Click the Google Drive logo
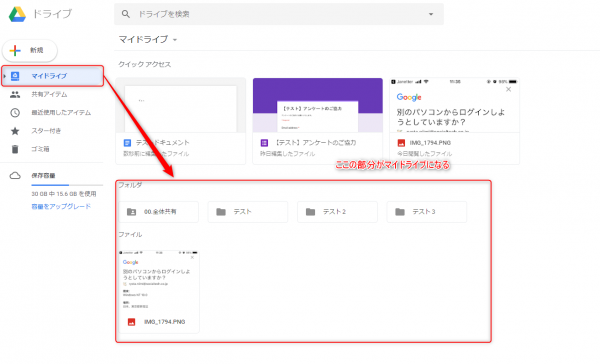Image resolution: width=600 pixels, height=364 pixels. [17, 14]
